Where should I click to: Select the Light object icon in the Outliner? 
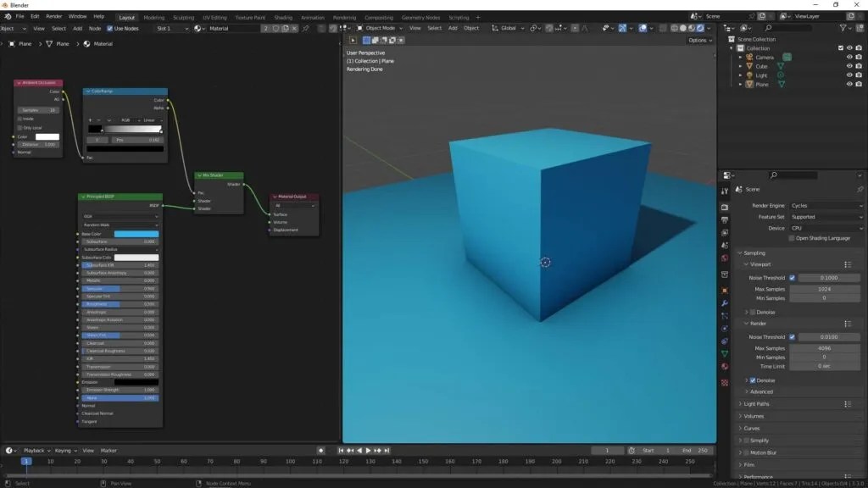pos(749,75)
